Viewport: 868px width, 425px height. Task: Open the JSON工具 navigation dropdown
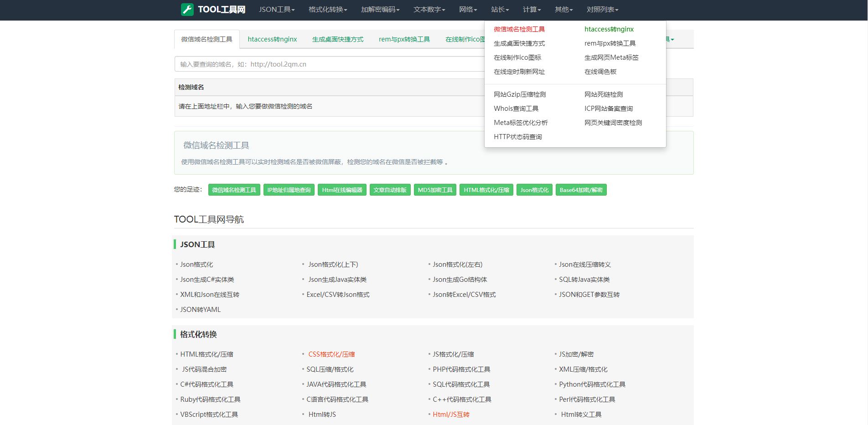click(x=276, y=9)
